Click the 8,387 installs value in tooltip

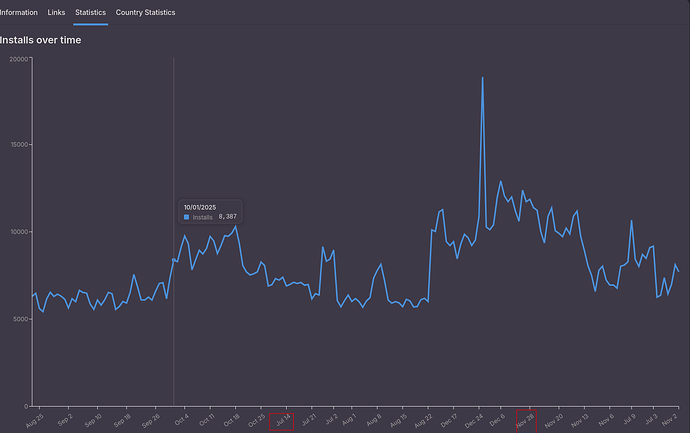[227, 216]
